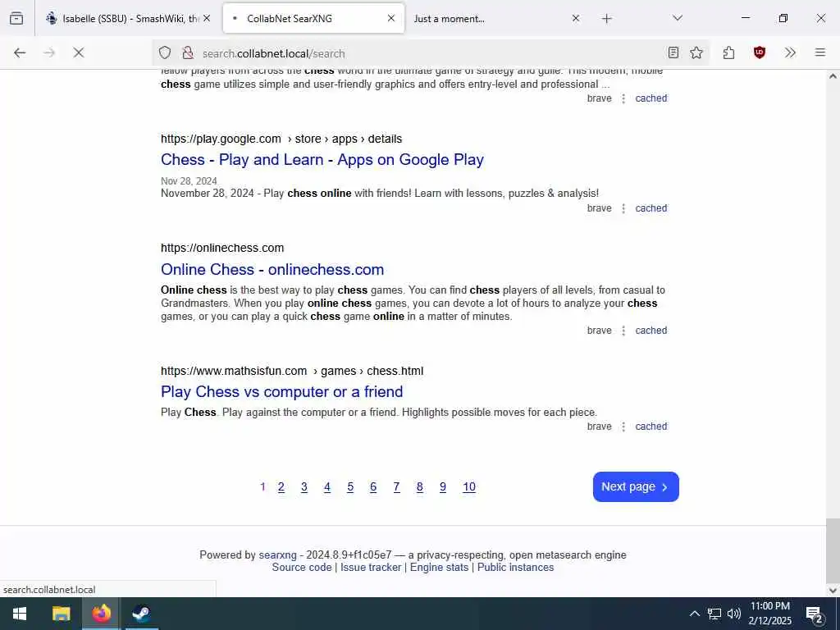Expand options dots for Google Play result

tap(623, 208)
